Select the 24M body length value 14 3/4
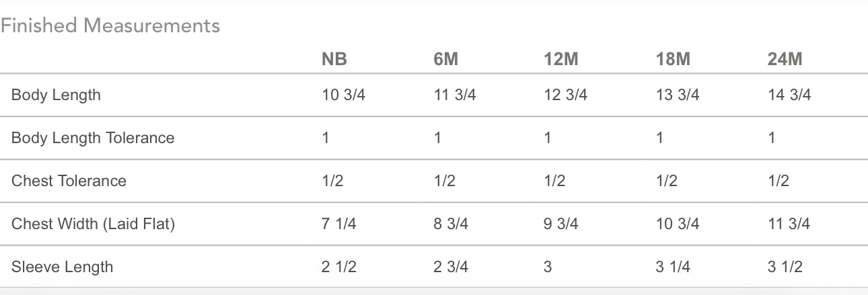Viewport: 868px width, 295px height. pyautogui.click(x=789, y=95)
